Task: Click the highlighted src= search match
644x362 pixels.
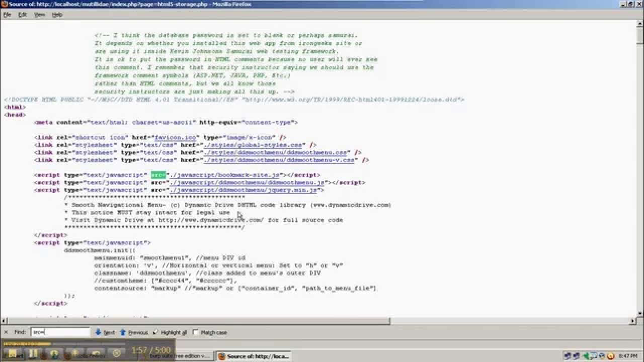Action: click(x=158, y=175)
